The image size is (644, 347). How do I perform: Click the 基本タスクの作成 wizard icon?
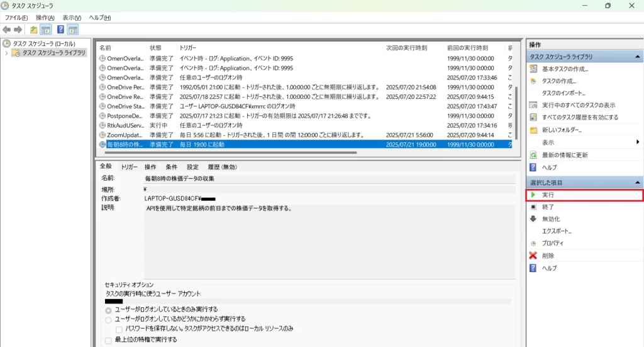(x=533, y=69)
